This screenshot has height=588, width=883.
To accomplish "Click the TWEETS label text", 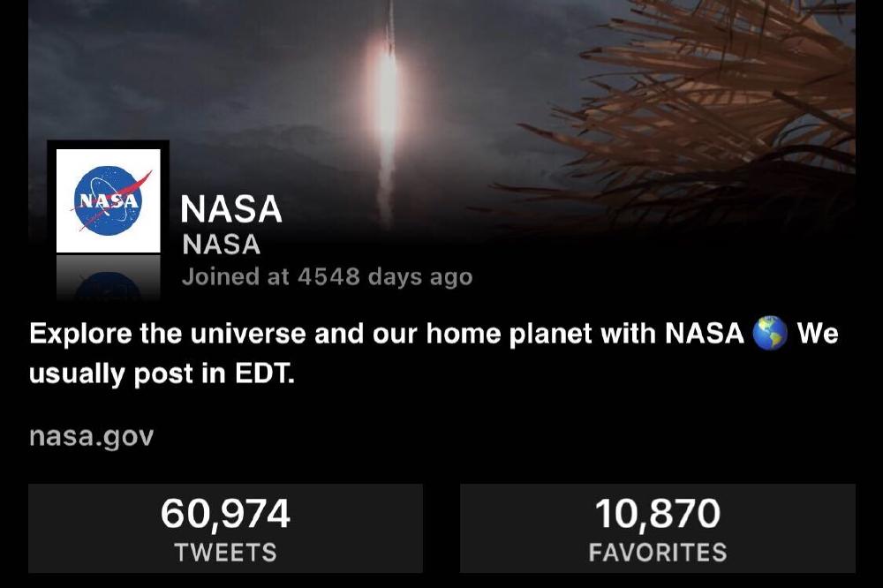I will pyautogui.click(x=225, y=552).
